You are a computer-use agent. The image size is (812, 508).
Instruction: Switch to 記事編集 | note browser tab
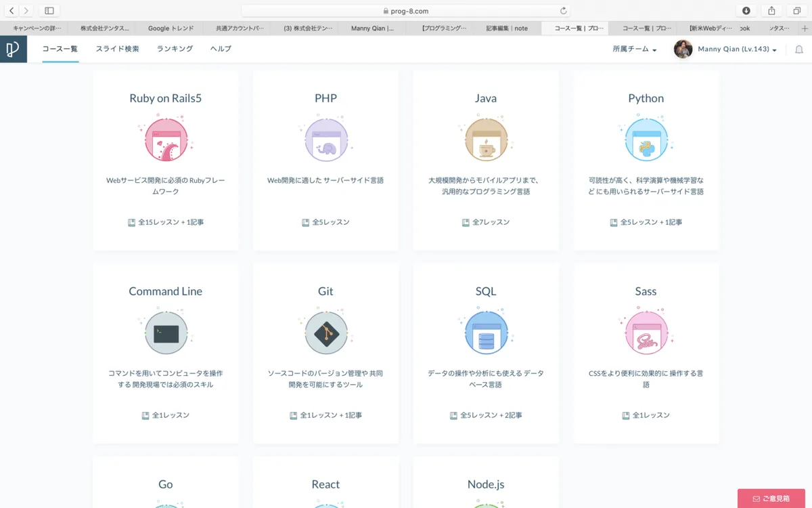coord(507,28)
